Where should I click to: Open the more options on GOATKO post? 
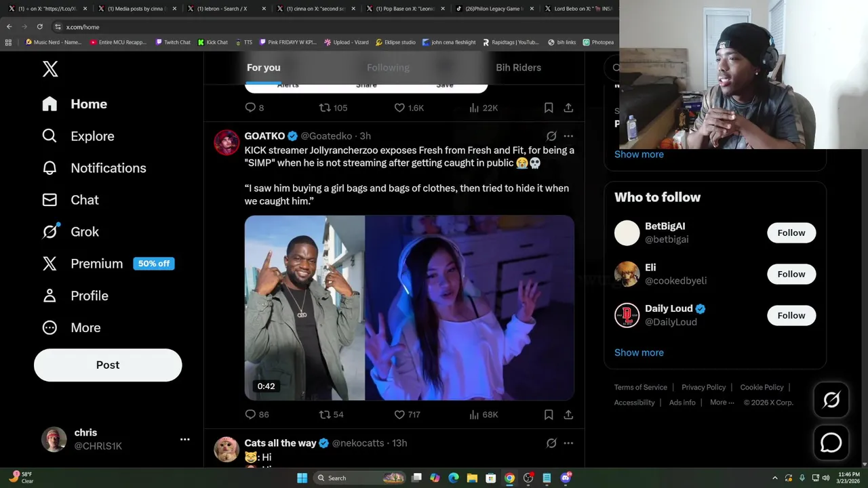pyautogui.click(x=568, y=136)
